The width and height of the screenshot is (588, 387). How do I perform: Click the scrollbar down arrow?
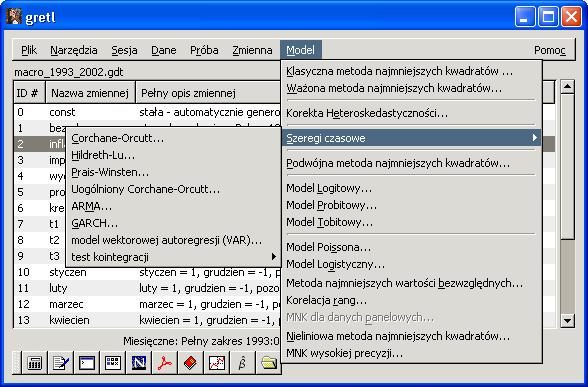[567, 321]
